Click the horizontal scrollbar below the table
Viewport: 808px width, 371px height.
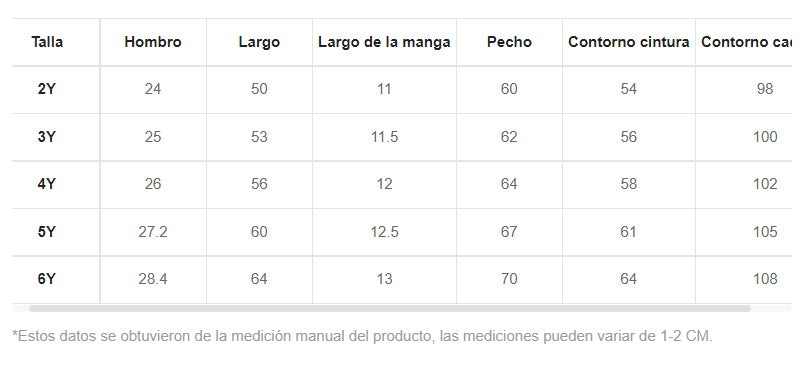point(390,308)
